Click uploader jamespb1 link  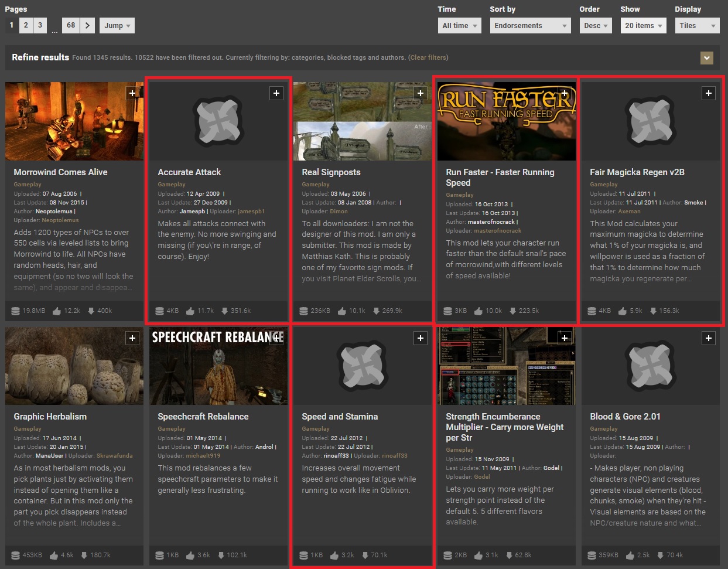click(251, 212)
